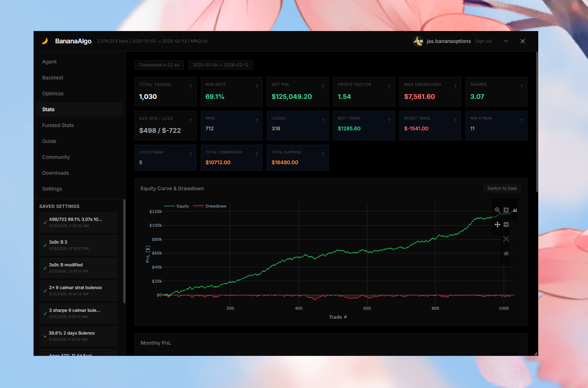This screenshot has width=588, height=388.
Task: Open the 2020-01-29 to 2026-02-12 date range selector
Action: tap(220, 65)
